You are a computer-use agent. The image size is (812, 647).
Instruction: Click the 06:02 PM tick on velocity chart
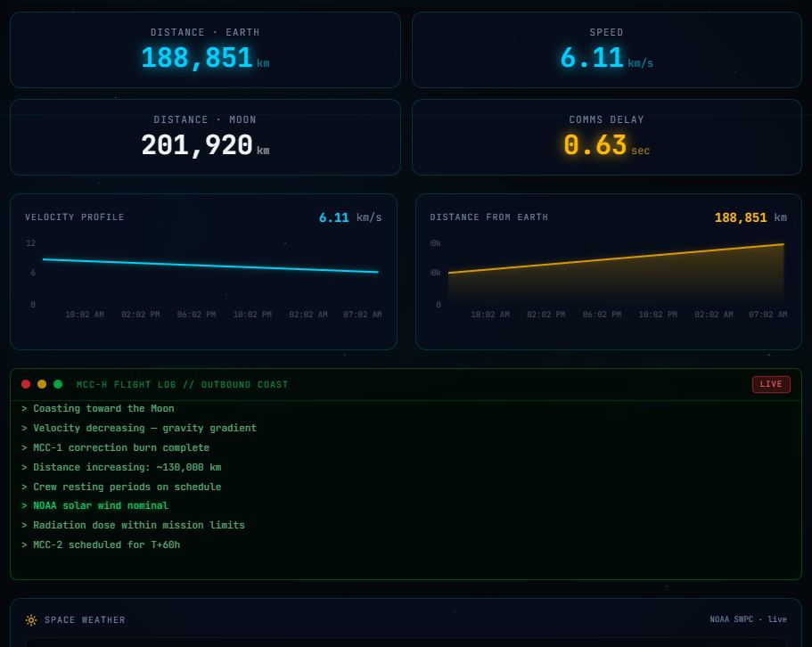pyautogui.click(x=196, y=315)
